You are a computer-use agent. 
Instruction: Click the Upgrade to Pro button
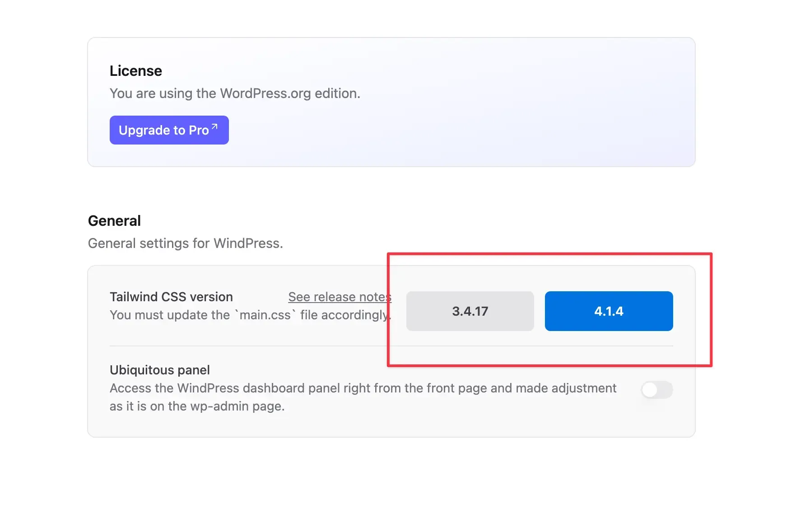pos(169,130)
